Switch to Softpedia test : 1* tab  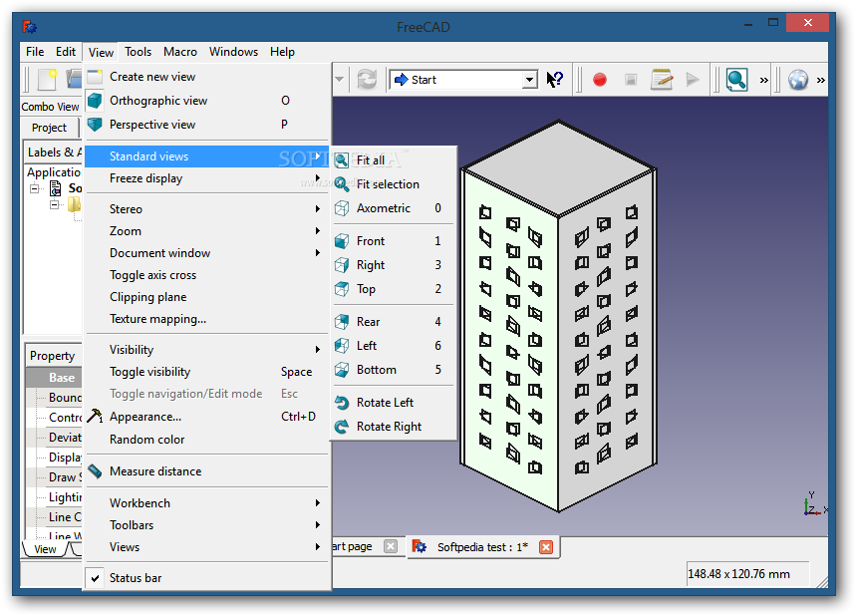click(x=482, y=546)
